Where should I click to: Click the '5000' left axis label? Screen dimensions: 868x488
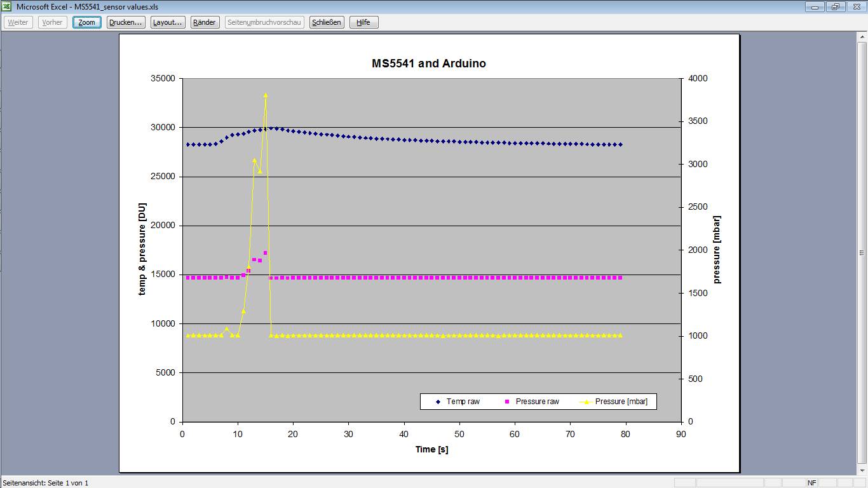(x=165, y=373)
